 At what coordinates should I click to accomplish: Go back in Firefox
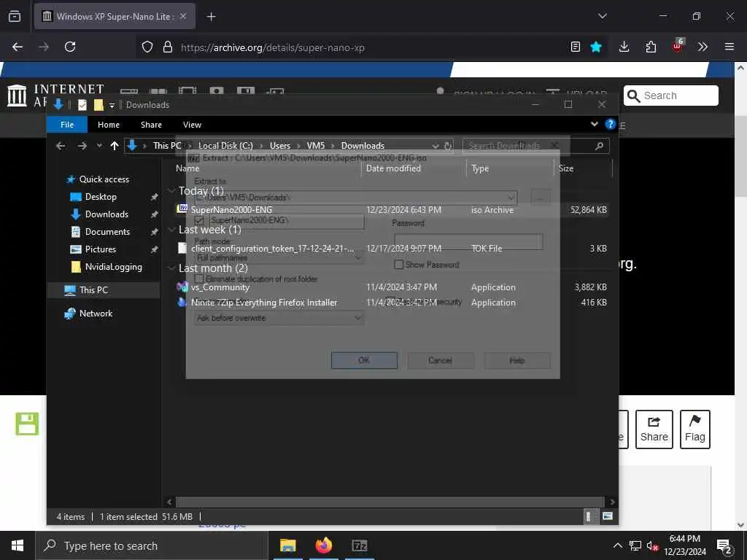pos(18,47)
